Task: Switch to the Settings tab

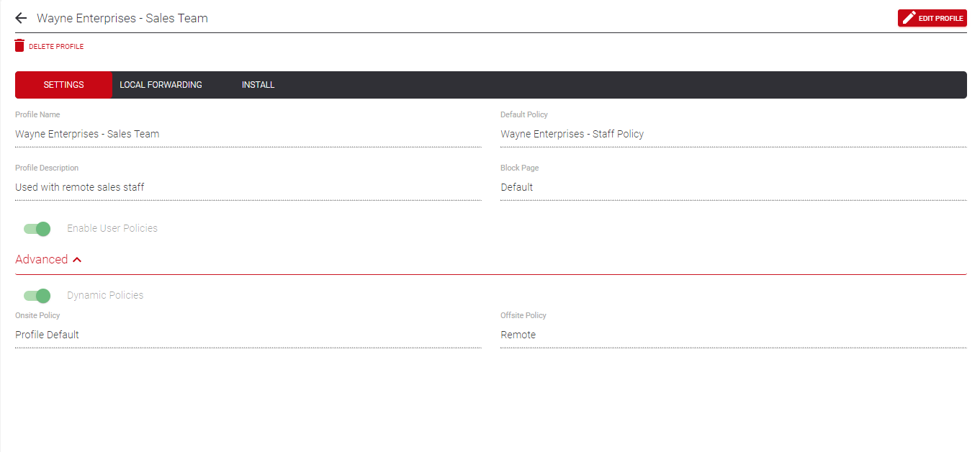Action: tap(63, 85)
